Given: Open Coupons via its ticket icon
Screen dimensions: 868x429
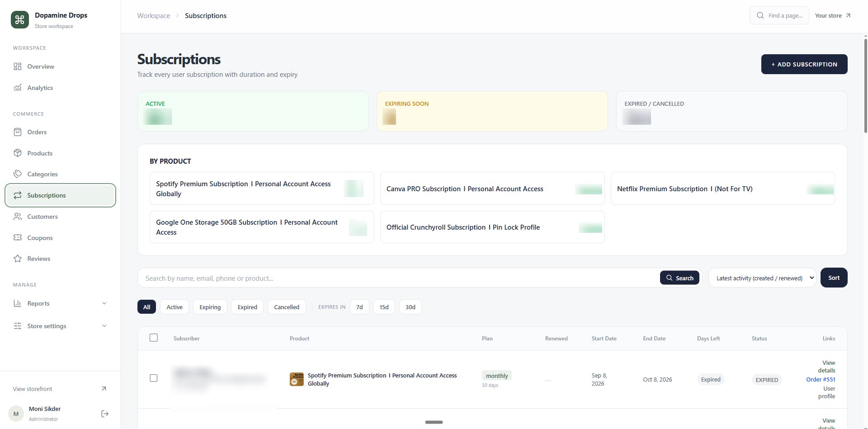Looking at the screenshot, I should [x=18, y=237].
